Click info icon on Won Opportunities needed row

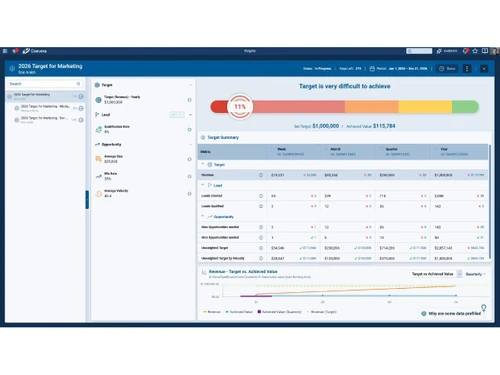261,238
